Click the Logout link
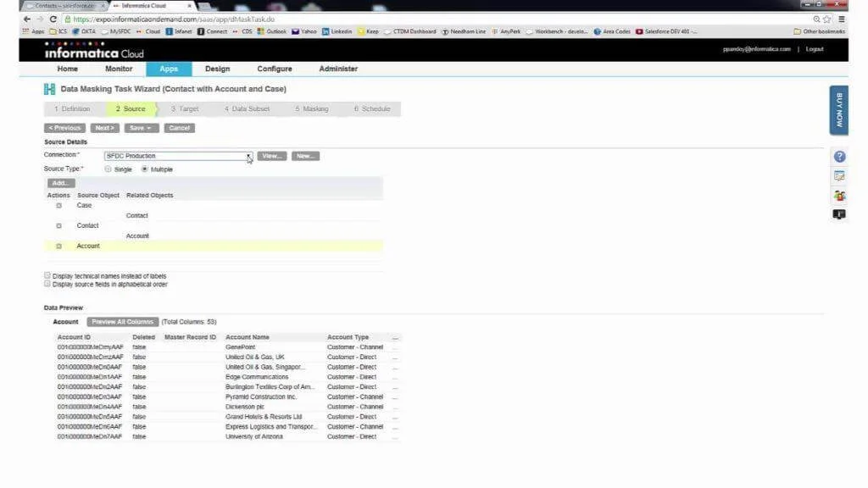The image size is (868, 488). pos(815,49)
